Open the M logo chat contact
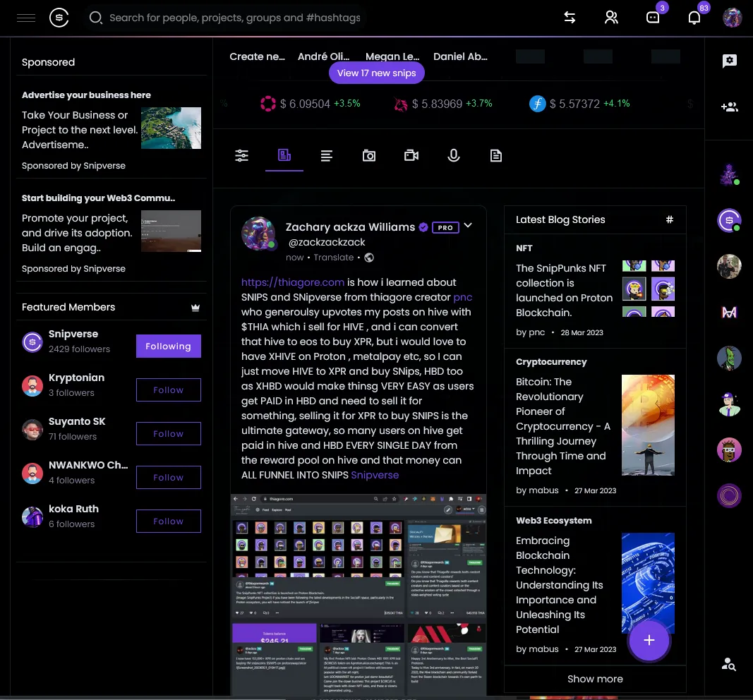Image resolution: width=753 pixels, height=700 pixels. tap(729, 313)
